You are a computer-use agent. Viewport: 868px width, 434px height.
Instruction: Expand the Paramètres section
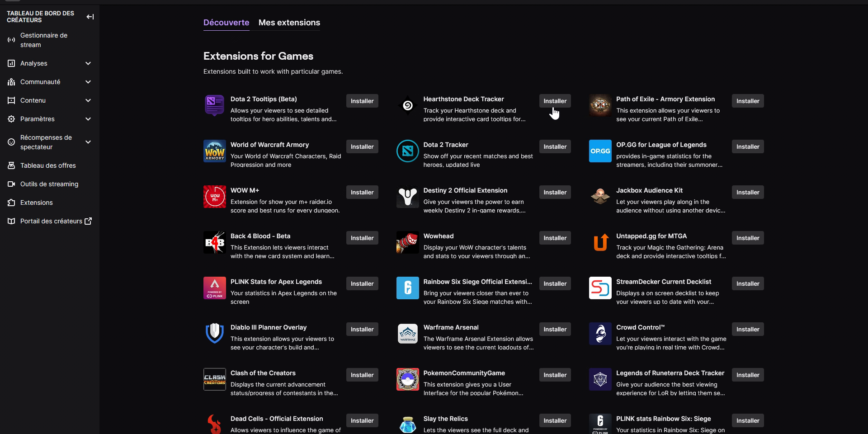[x=88, y=119]
